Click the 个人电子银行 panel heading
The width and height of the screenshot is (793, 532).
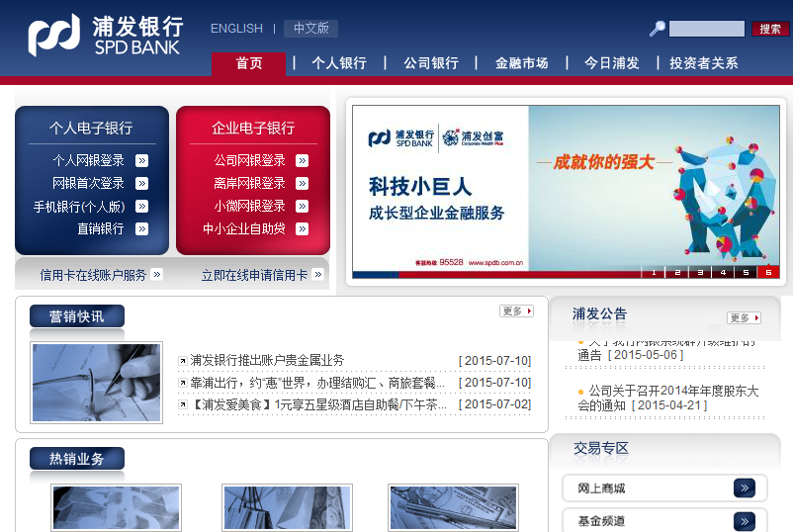(x=91, y=128)
